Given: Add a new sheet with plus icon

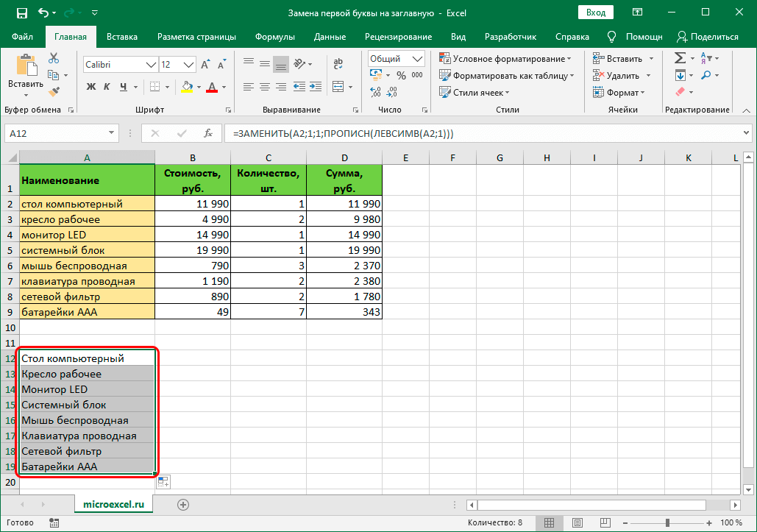Looking at the screenshot, I should pyautogui.click(x=183, y=504).
